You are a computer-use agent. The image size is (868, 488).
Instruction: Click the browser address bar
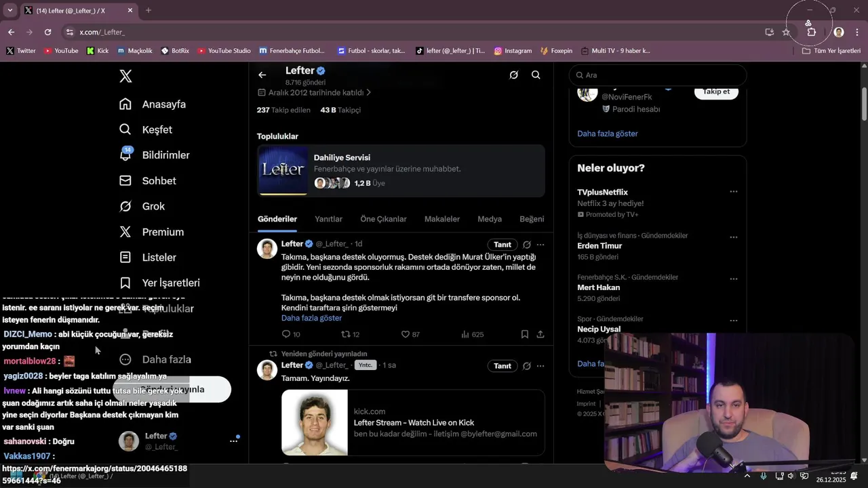(x=414, y=32)
